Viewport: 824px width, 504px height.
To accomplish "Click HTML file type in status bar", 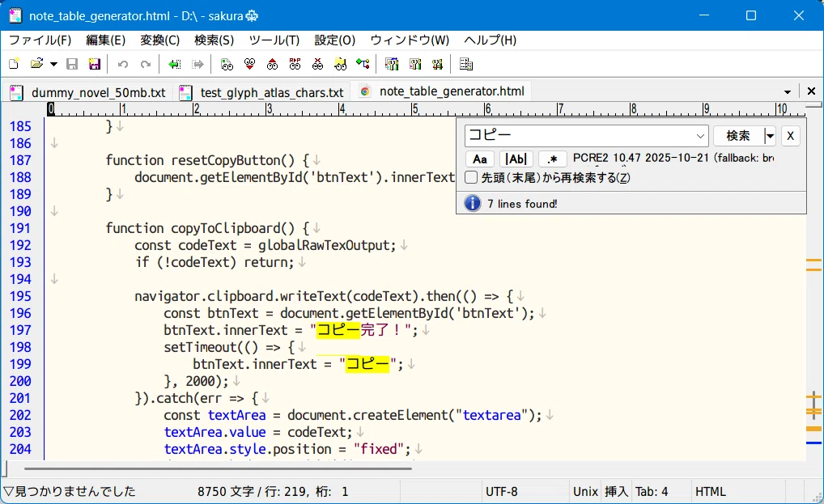I will [711, 492].
